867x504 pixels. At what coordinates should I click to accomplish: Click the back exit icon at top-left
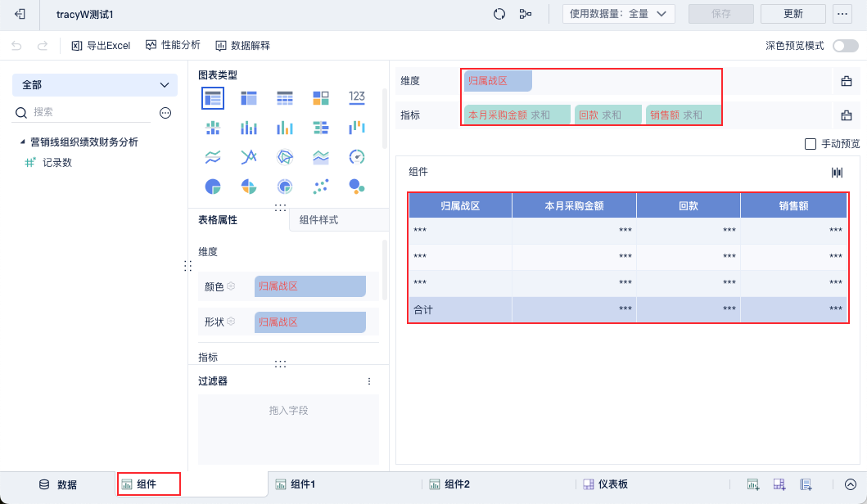click(20, 15)
